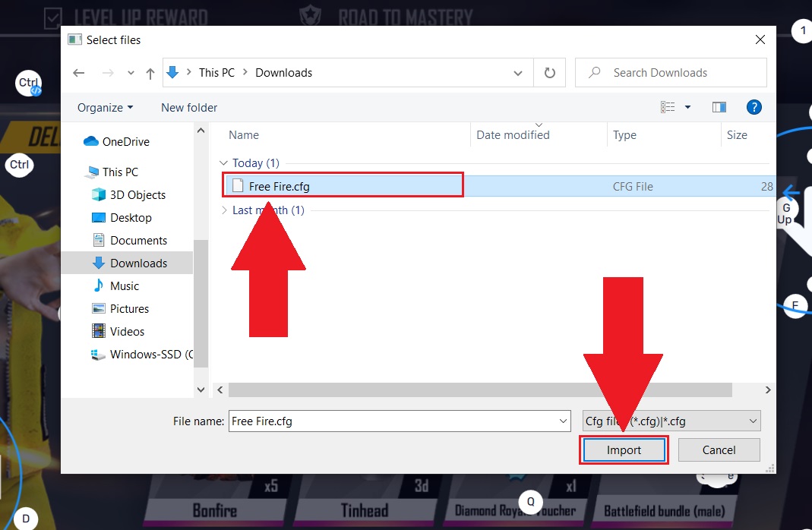The width and height of the screenshot is (812, 530).
Task: Click the sidebar scroll-up arrow
Action: tap(201, 131)
